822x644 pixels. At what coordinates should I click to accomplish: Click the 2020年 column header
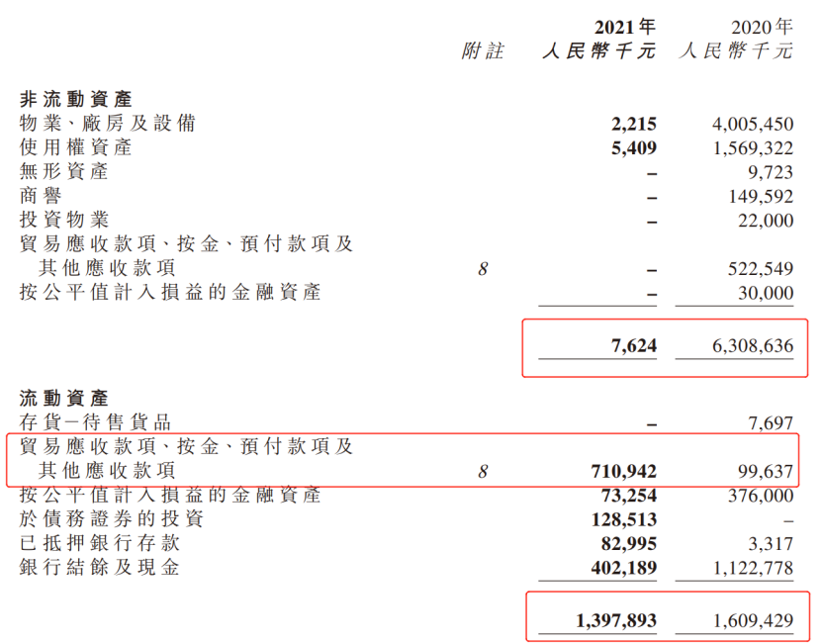760,26
